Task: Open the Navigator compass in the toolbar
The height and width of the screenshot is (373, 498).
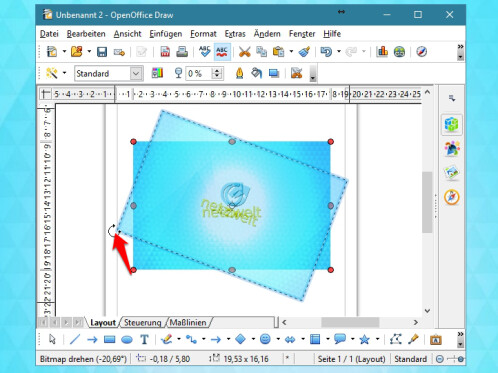Action: 422,52
